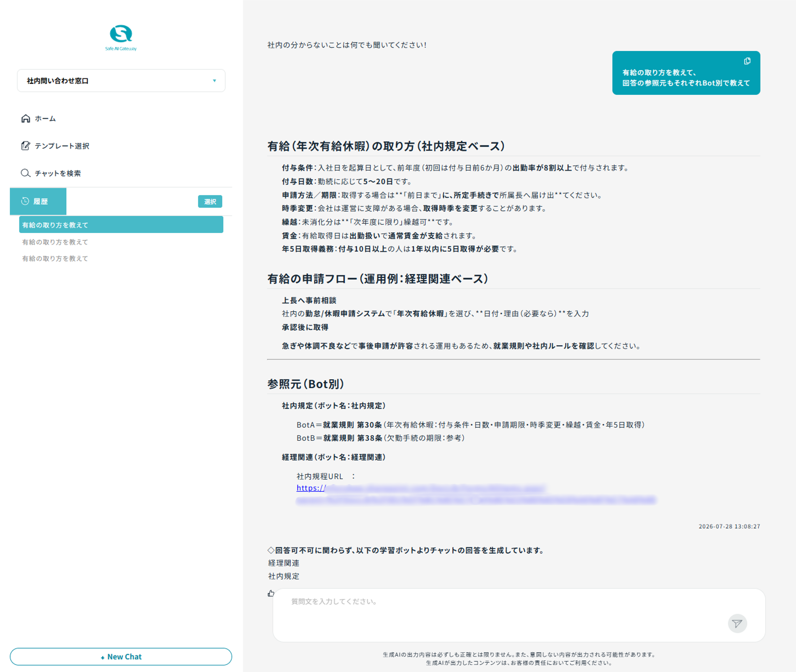796x672 pixels.
Task: Click the 年5日取得義務 line
Action: (x=400, y=249)
